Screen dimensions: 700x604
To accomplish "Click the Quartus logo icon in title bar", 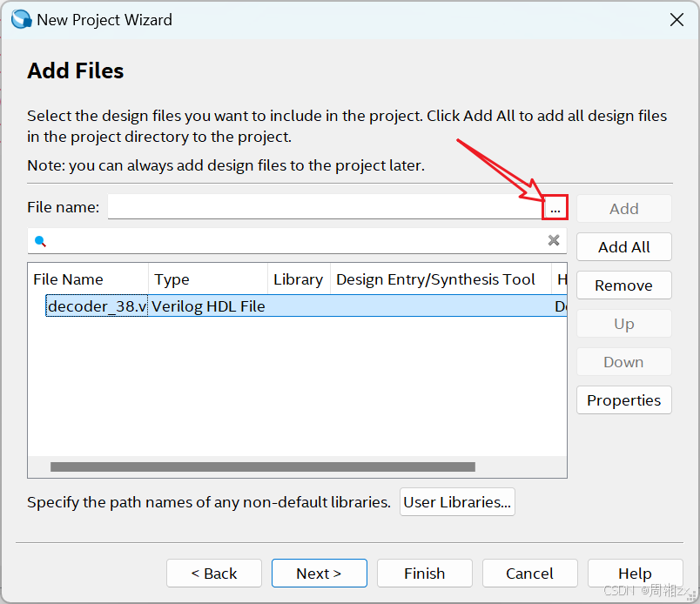I will pos(21,20).
